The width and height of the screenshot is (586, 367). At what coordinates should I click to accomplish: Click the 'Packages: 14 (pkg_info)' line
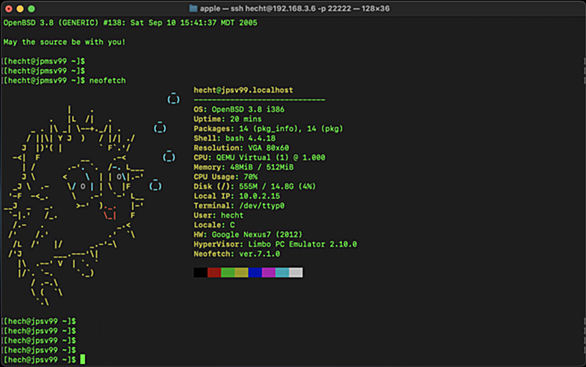tap(268, 129)
